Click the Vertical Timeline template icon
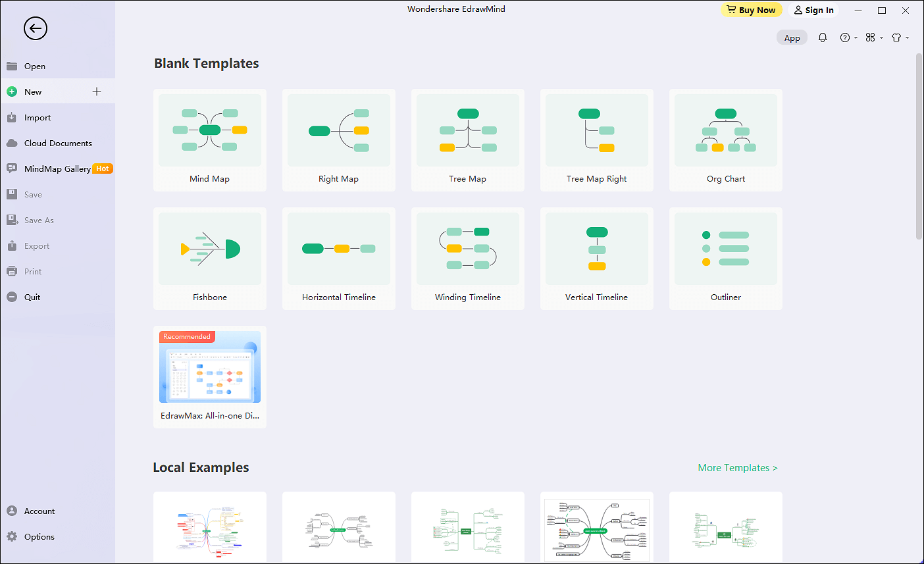 click(597, 249)
